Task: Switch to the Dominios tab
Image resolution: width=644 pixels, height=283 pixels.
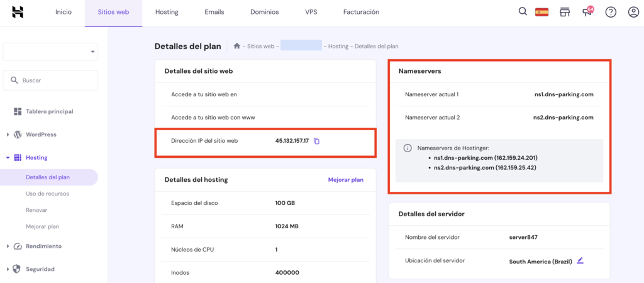Action: [x=264, y=12]
